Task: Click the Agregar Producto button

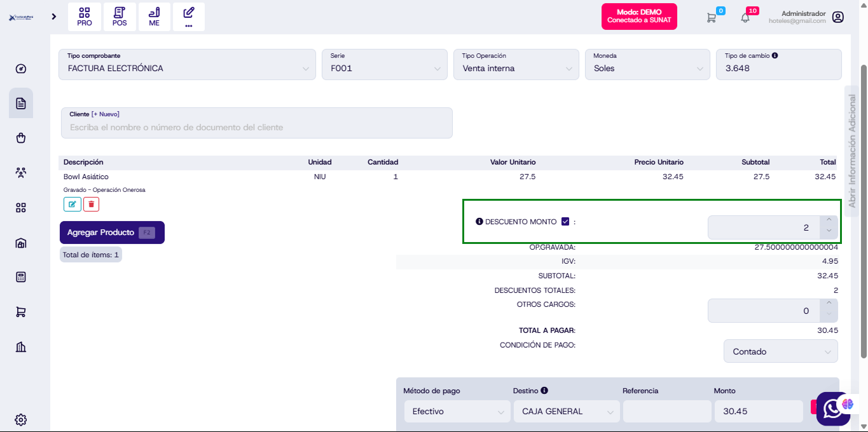Action: tap(112, 233)
